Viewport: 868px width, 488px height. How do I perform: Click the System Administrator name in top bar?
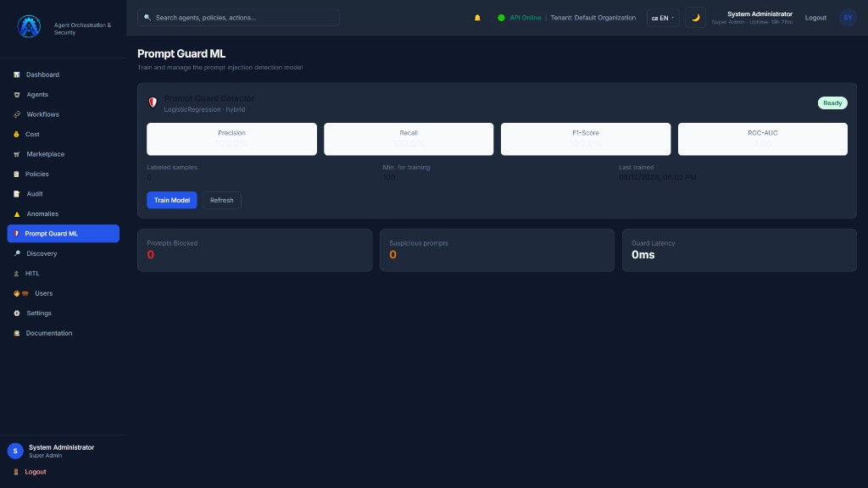tap(759, 14)
